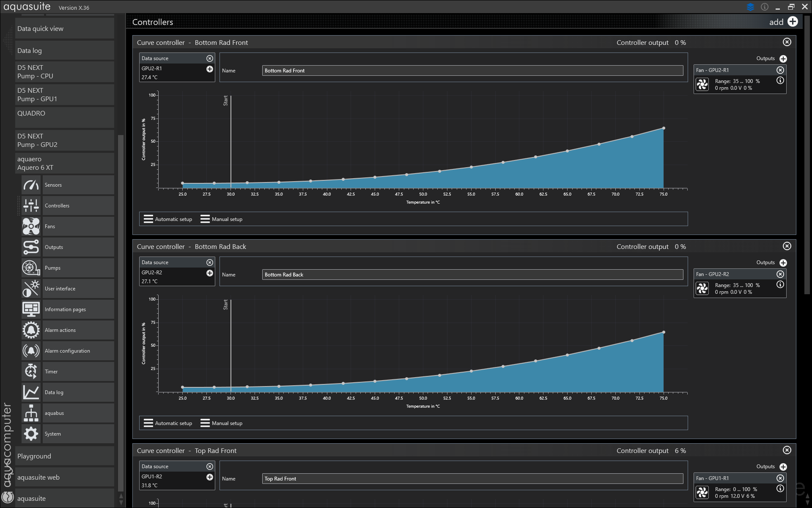Open the aquabus network icon
This screenshot has height=508, width=812.
click(31, 413)
